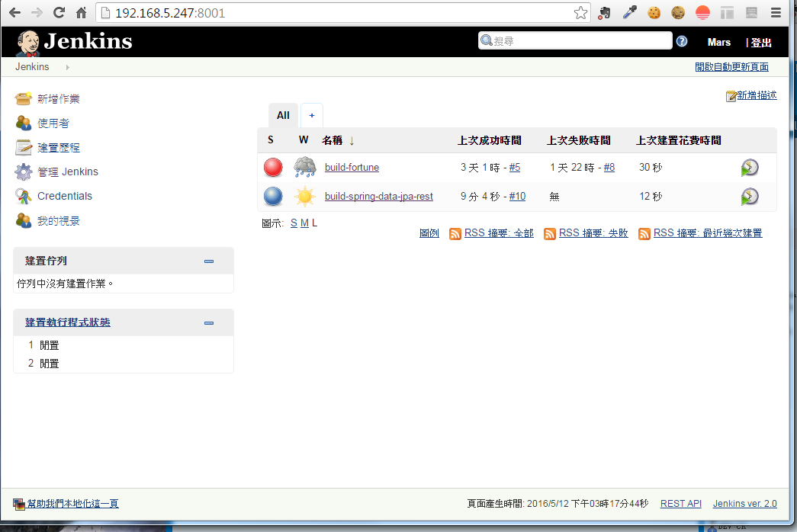Click 新增描述 add description link
Screen dimensions: 797x532
point(757,95)
